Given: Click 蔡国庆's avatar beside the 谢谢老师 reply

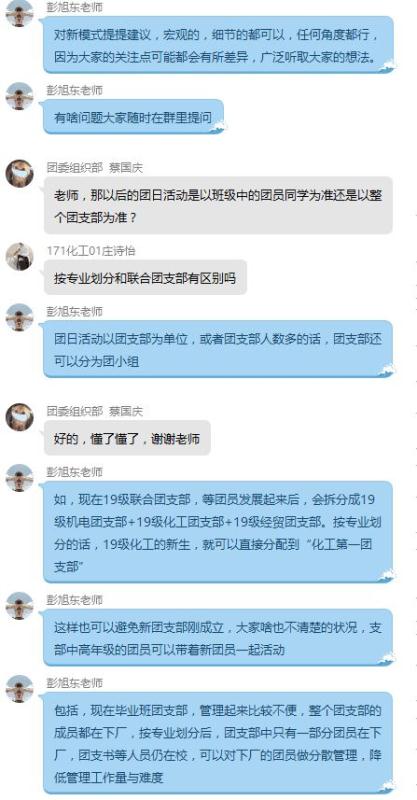Looking at the screenshot, I should [x=19, y=417].
